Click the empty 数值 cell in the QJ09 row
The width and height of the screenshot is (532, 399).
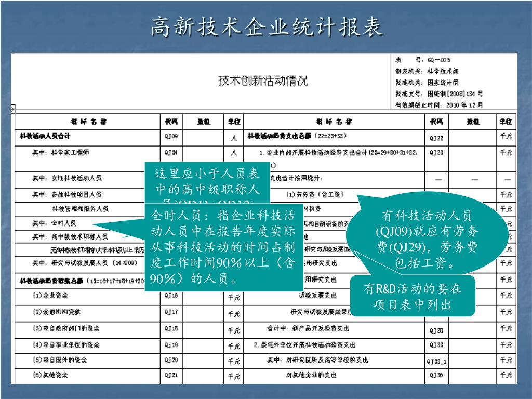(x=203, y=138)
